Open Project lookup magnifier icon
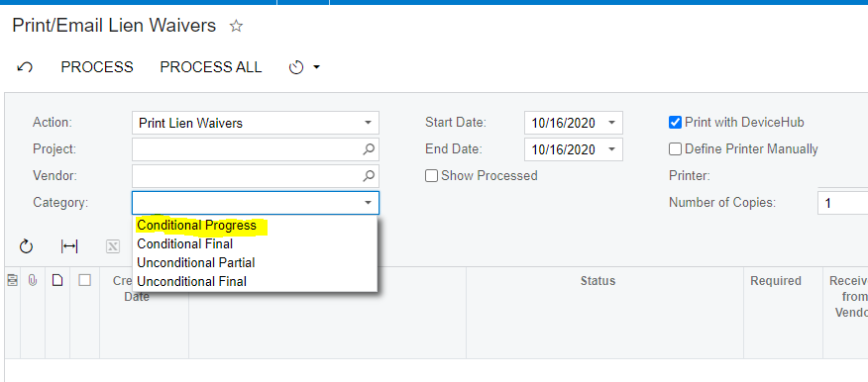The image size is (868, 382). point(369,149)
